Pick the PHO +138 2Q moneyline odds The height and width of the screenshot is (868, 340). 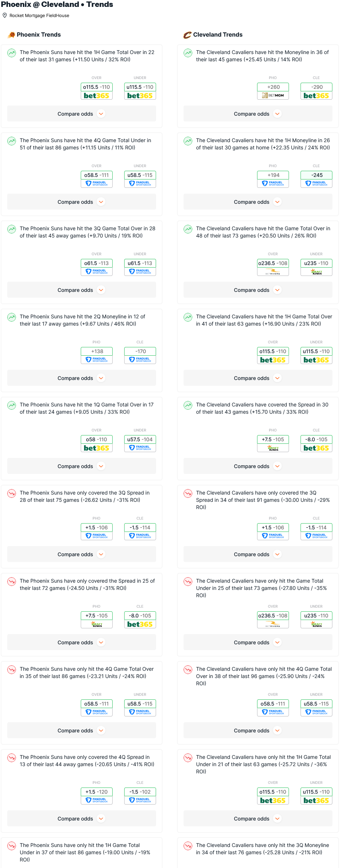tap(97, 351)
